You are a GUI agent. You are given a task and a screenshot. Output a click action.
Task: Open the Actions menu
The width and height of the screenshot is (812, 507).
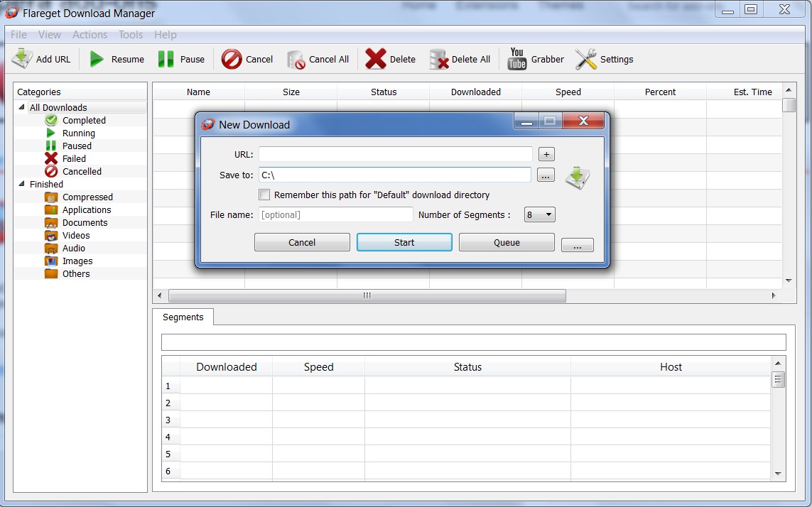(90, 35)
